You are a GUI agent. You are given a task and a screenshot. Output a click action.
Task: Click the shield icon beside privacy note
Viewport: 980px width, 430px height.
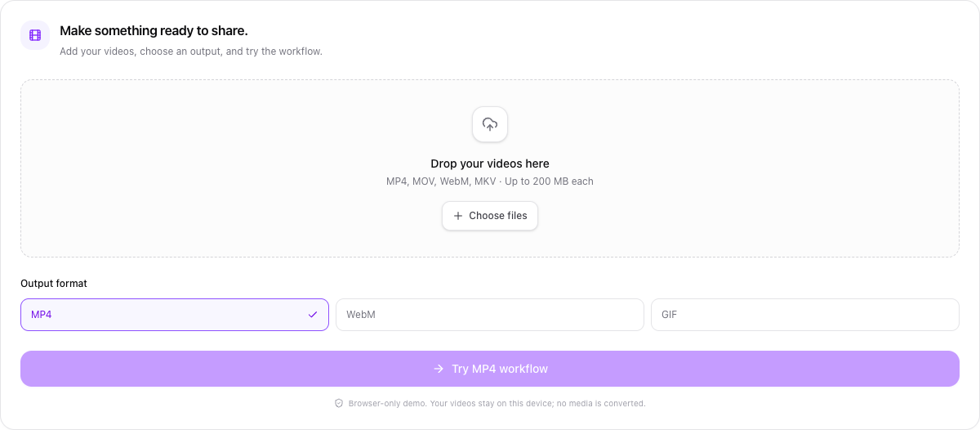[x=339, y=403]
